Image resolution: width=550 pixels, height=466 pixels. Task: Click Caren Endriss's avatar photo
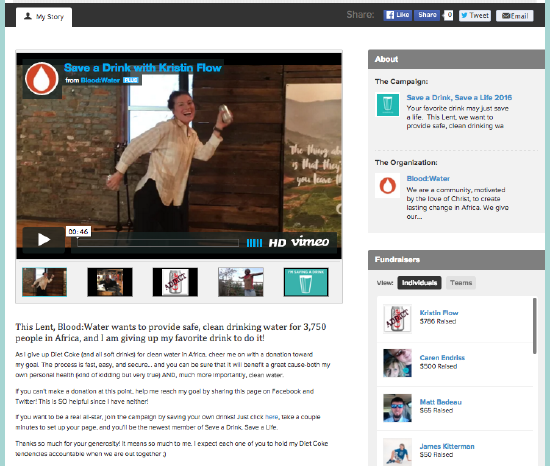click(397, 363)
